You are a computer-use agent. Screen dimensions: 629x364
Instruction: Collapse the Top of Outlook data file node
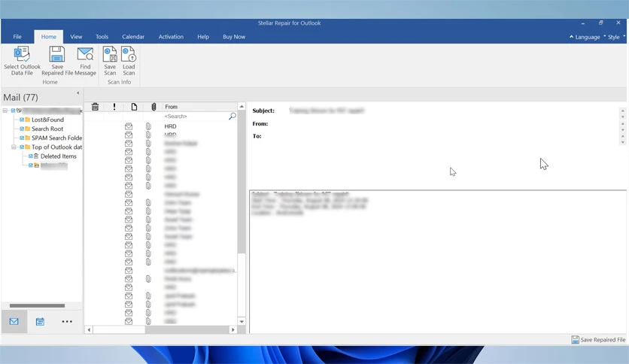point(14,147)
